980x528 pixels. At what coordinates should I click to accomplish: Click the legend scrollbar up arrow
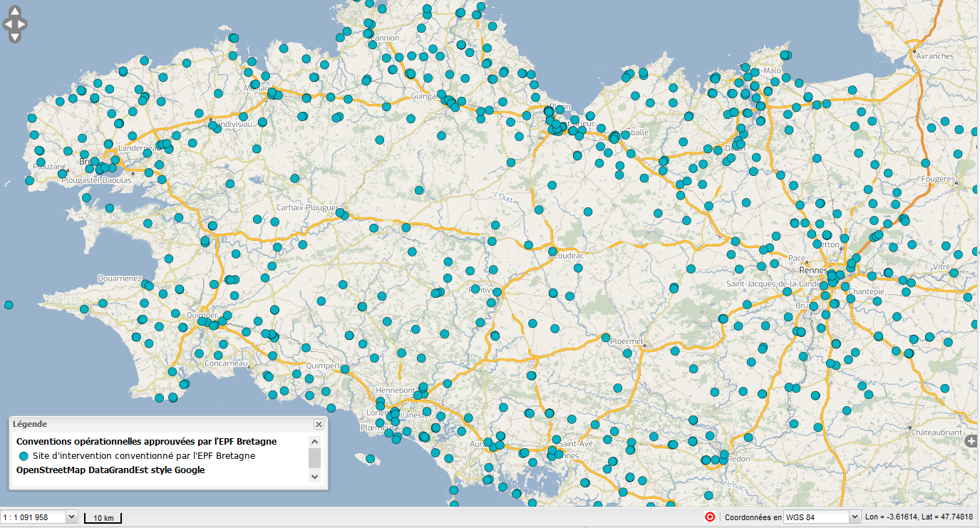point(314,441)
